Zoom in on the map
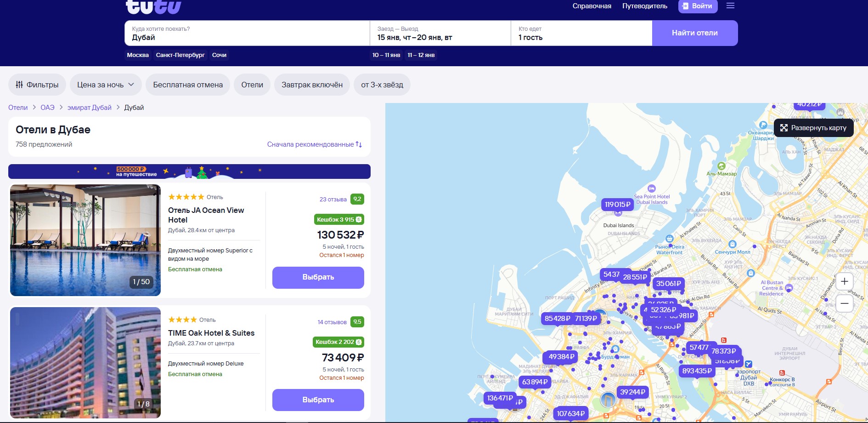 [844, 281]
